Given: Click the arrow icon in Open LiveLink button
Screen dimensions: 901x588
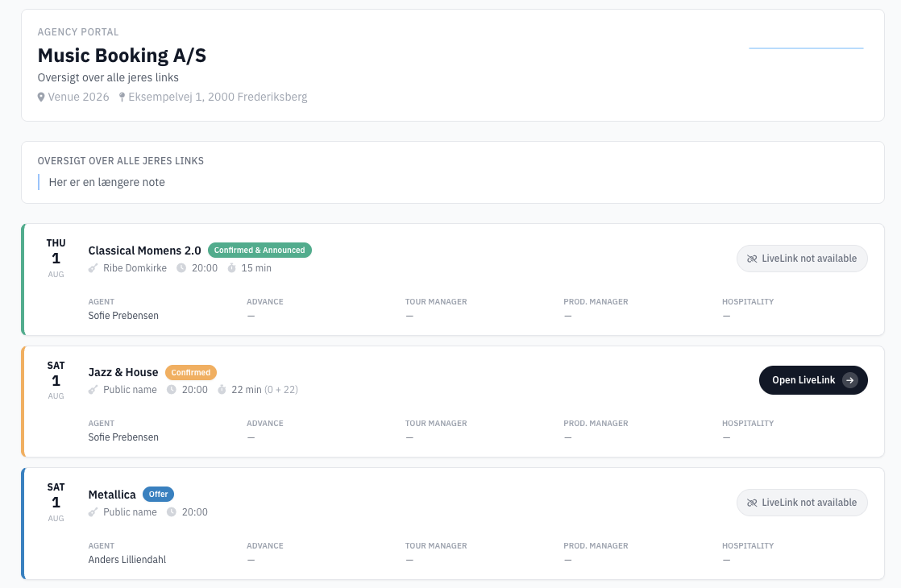Looking at the screenshot, I should click(x=849, y=380).
